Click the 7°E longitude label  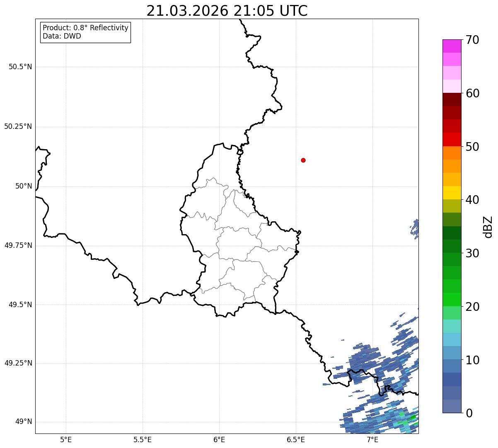(372, 439)
